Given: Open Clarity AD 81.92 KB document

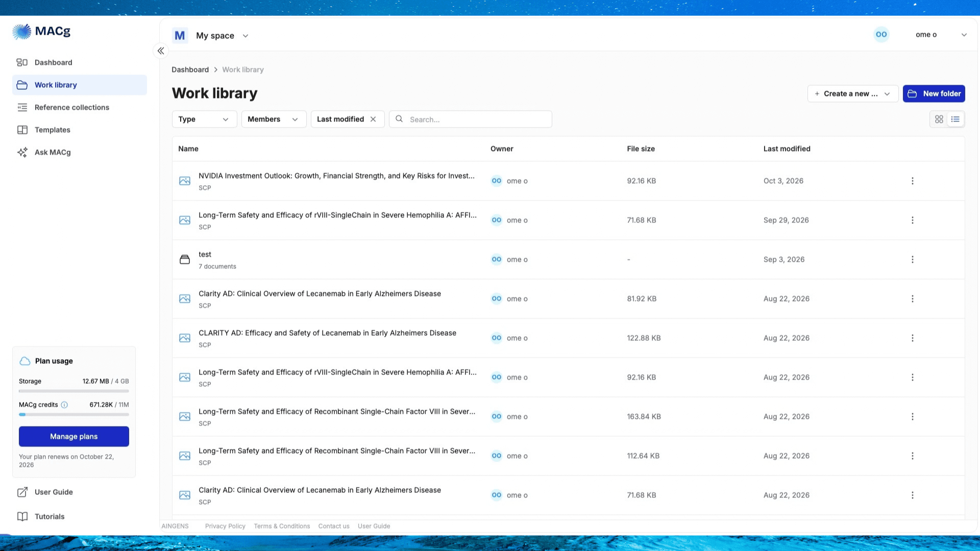Looking at the screenshot, I should coord(320,293).
